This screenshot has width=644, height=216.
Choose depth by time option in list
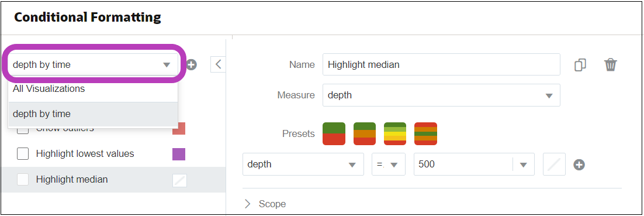click(93, 114)
